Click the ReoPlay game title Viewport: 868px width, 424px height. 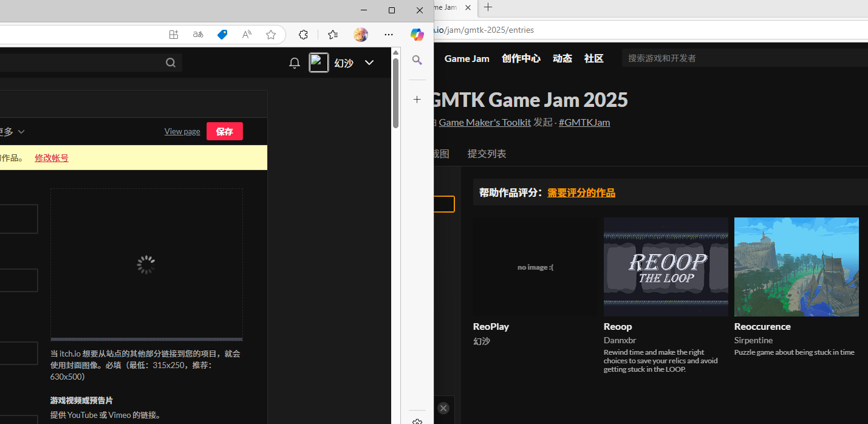point(491,326)
